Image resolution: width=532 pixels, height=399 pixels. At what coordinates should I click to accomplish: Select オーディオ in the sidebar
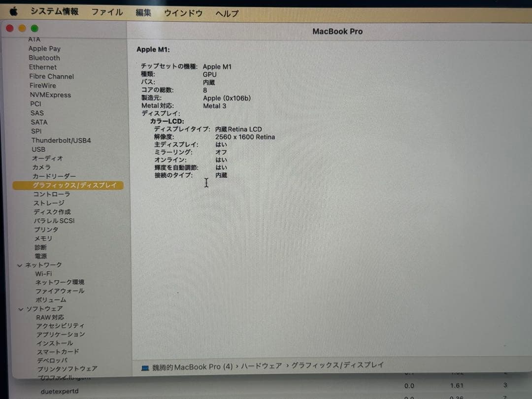pyautogui.click(x=47, y=158)
